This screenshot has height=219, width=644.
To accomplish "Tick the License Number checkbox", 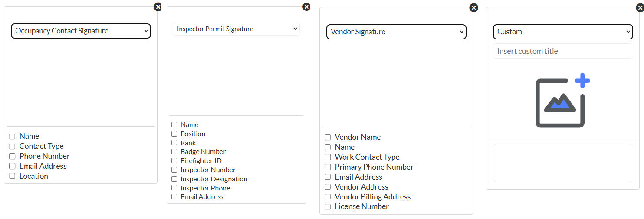I will 328,207.
